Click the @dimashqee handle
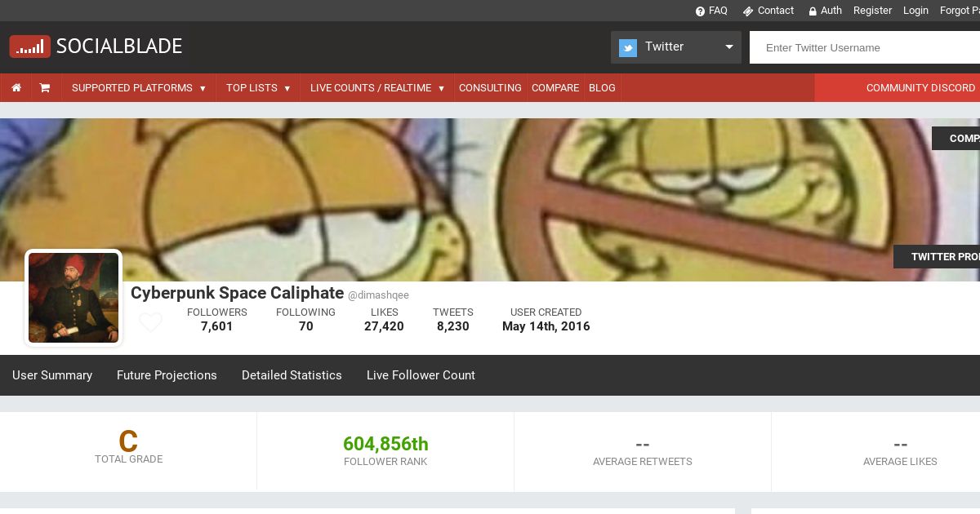This screenshot has width=980, height=514. [378, 295]
